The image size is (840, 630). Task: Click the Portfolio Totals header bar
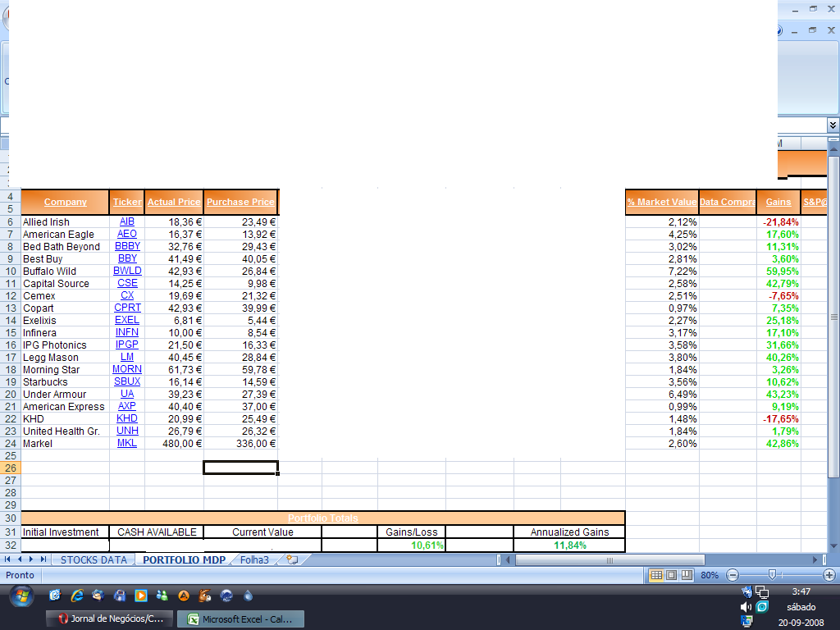tap(323, 518)
